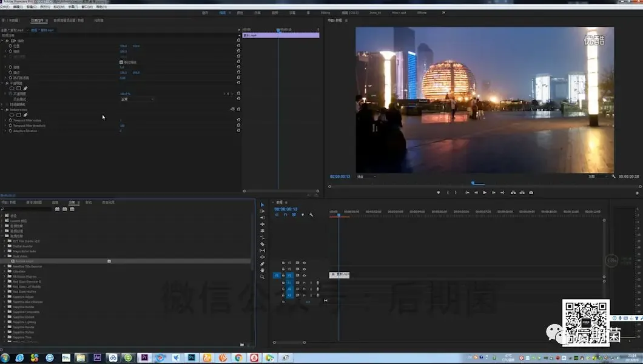
Task: Expand Temporal filter radius property
Action: click(5, 121)
